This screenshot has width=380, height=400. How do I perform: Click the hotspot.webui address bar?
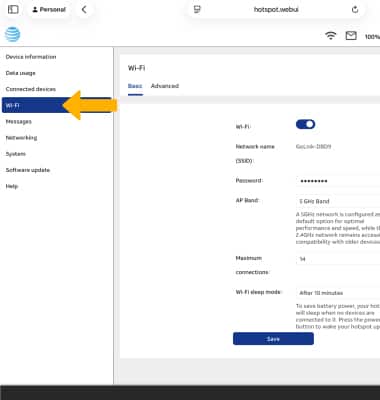pos(276,9)
